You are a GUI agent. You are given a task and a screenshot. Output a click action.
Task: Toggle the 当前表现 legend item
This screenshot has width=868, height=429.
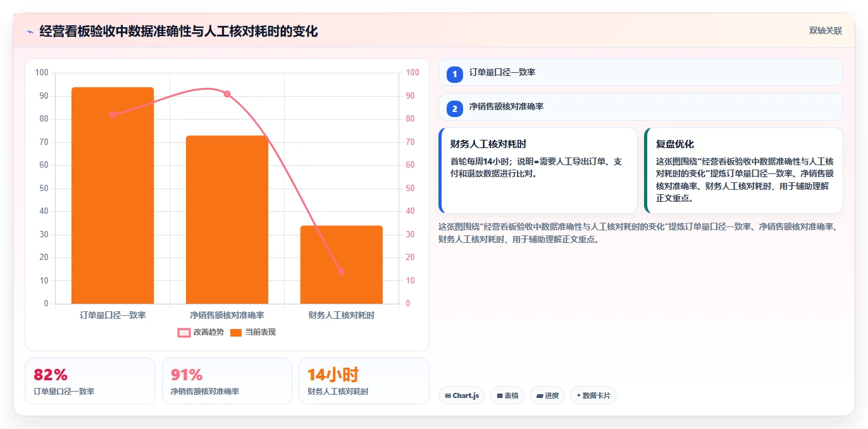[x=253, y=332]
